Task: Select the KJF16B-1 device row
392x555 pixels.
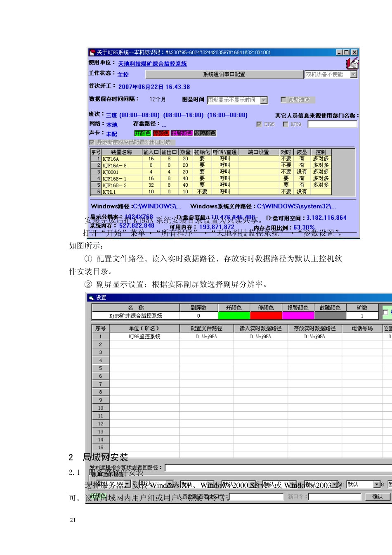Action: click(x=210, y=178)
